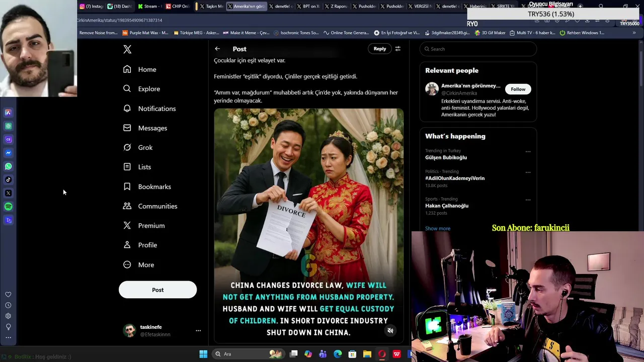
Task: Expand the bookmarks bar overflow chevron
Action: tap(634, 33)
